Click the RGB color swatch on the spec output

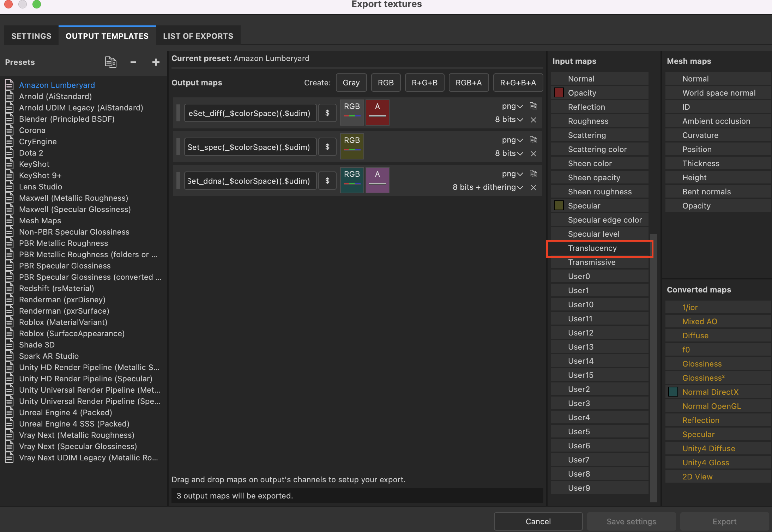[352, 146]
